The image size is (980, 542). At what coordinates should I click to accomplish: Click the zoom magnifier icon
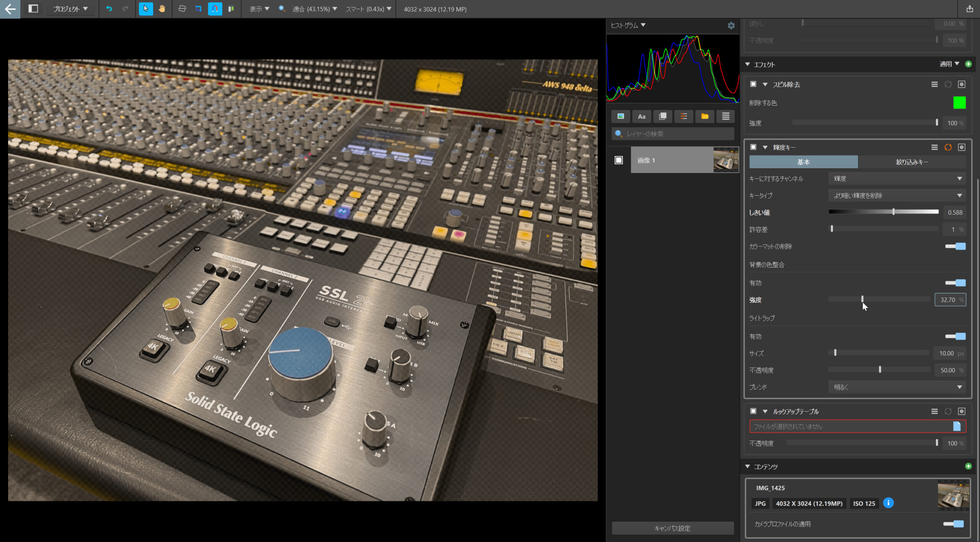coord(282,9)
